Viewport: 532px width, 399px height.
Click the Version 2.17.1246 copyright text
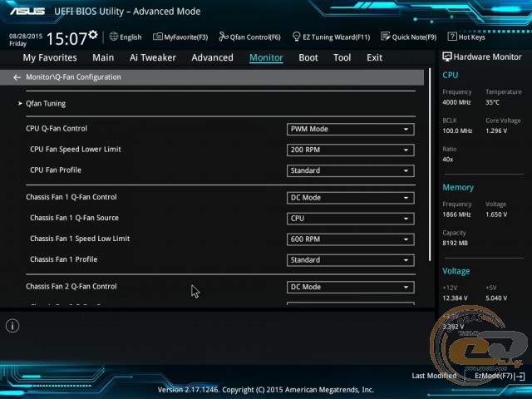point(266,390)
